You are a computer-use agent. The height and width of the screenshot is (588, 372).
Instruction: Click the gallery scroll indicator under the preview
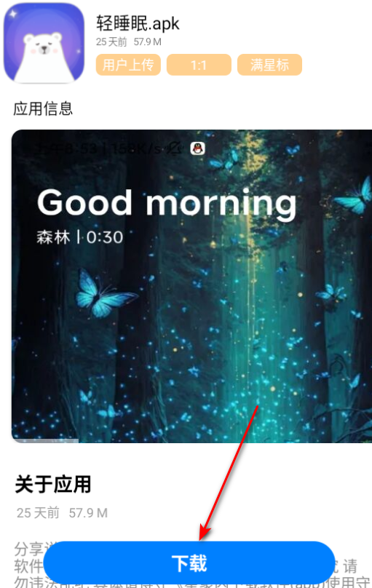pyautogui.click(x=45, y=441)
